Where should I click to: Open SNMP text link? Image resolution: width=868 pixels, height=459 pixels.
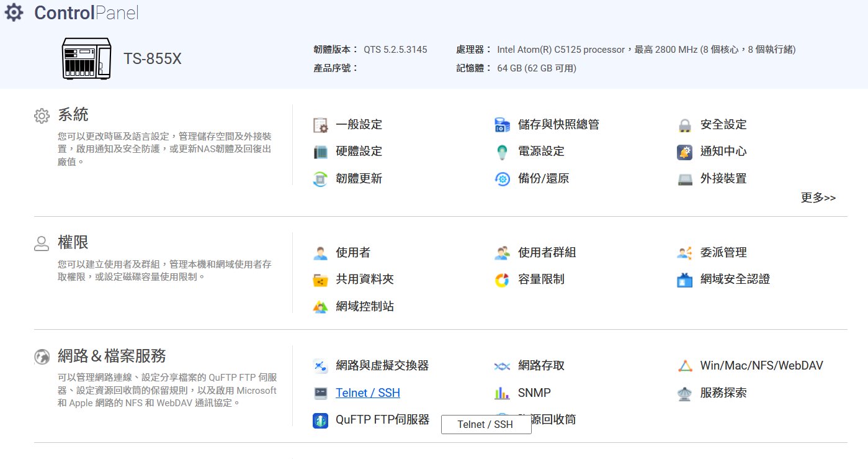click(x=534, y=393)
